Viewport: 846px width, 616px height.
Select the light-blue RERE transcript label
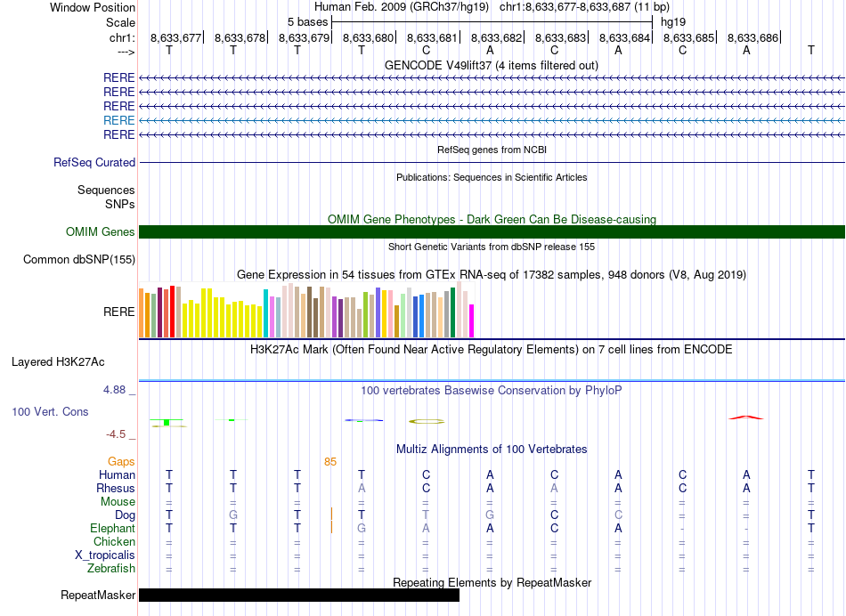point(118,120)
